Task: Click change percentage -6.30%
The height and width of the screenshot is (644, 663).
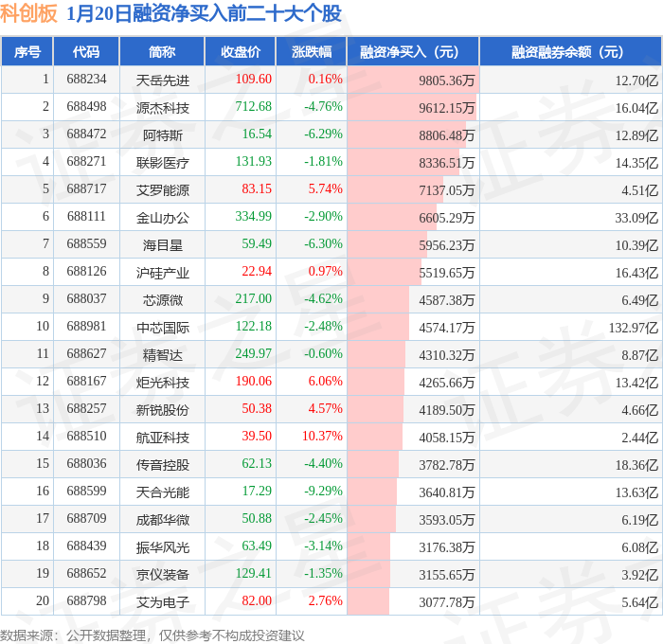Action: (x=323, y=243)
